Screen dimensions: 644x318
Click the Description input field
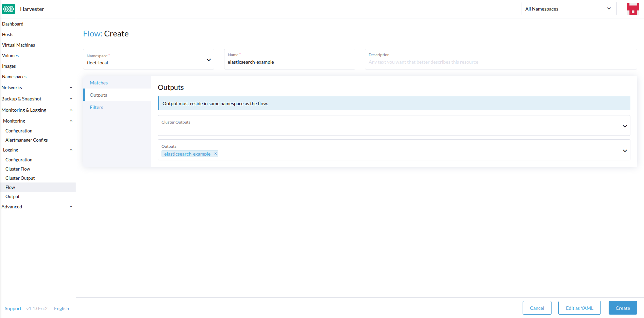pyautogui.click(x=500, y=62)
